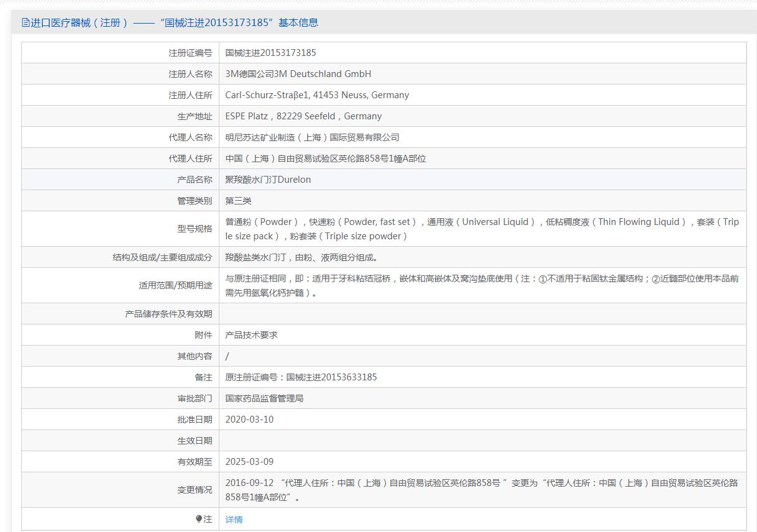Viewport: 757px width, 532px height.
Task: Click the 生效日期 label
Action: tap(195, 441)
